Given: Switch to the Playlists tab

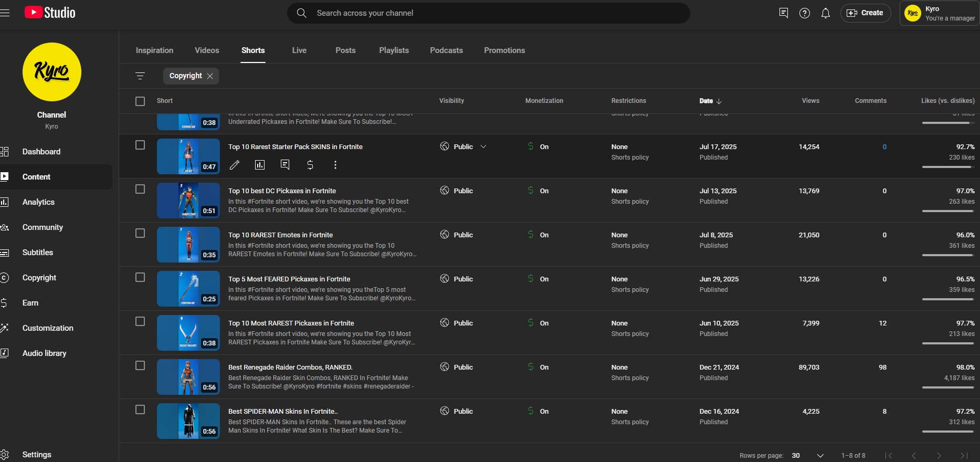Looking at the screenshot, I should (394, 50).
